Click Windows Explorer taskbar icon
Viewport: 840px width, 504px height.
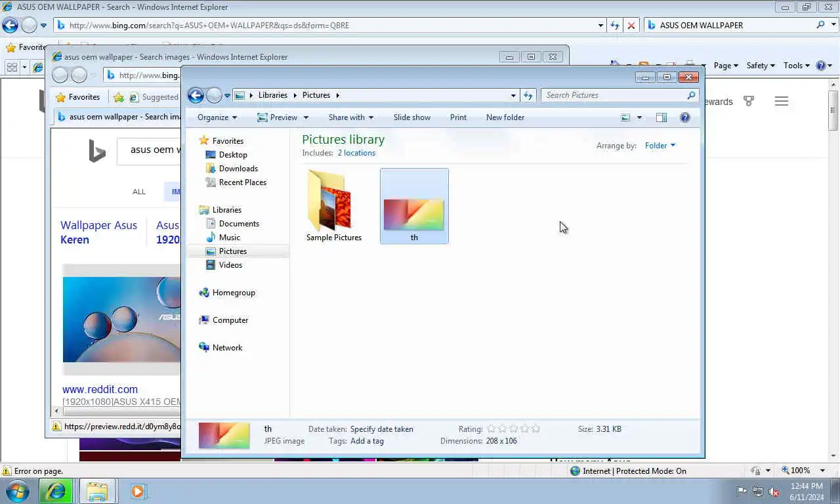click(x=97, y=492)
